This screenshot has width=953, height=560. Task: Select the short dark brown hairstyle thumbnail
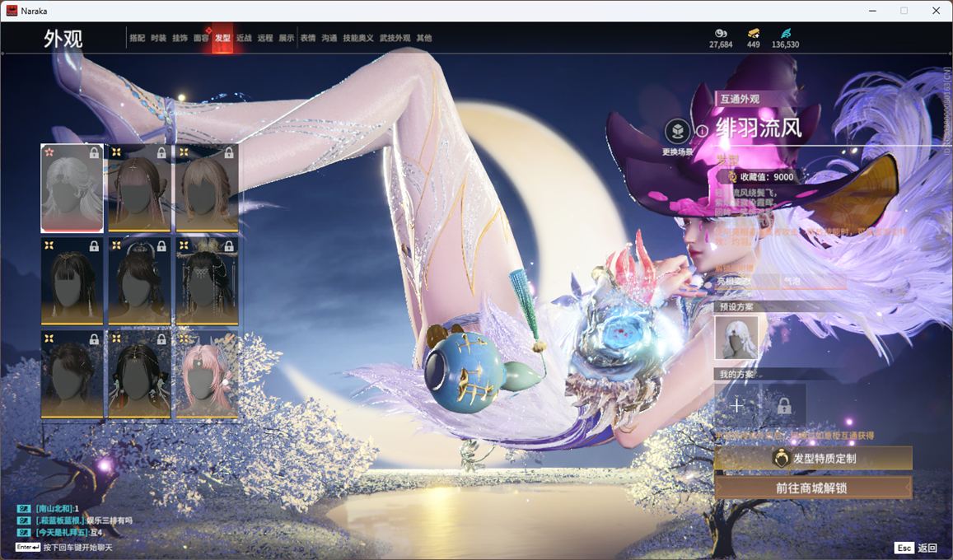(72, 375)
